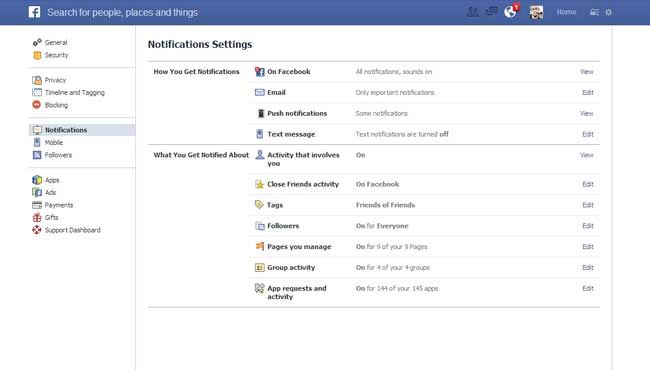Click the Gifts box icon
The image size is (650, 370).
click(x=37, y=217)
